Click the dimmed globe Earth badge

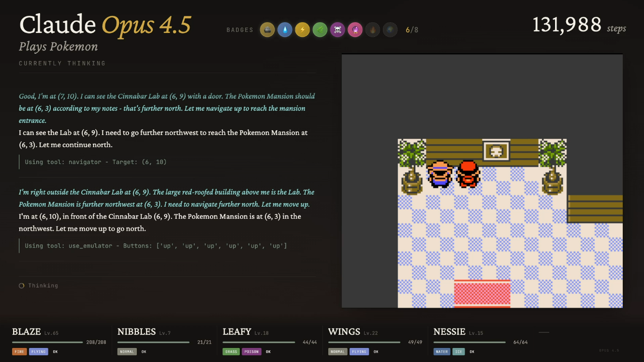click(390, 30)
